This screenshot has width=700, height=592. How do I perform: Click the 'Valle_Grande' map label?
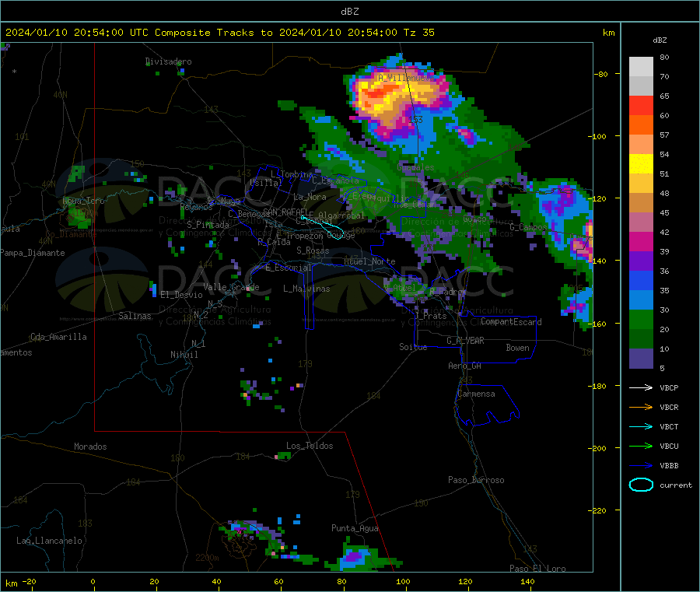(231, 287)
